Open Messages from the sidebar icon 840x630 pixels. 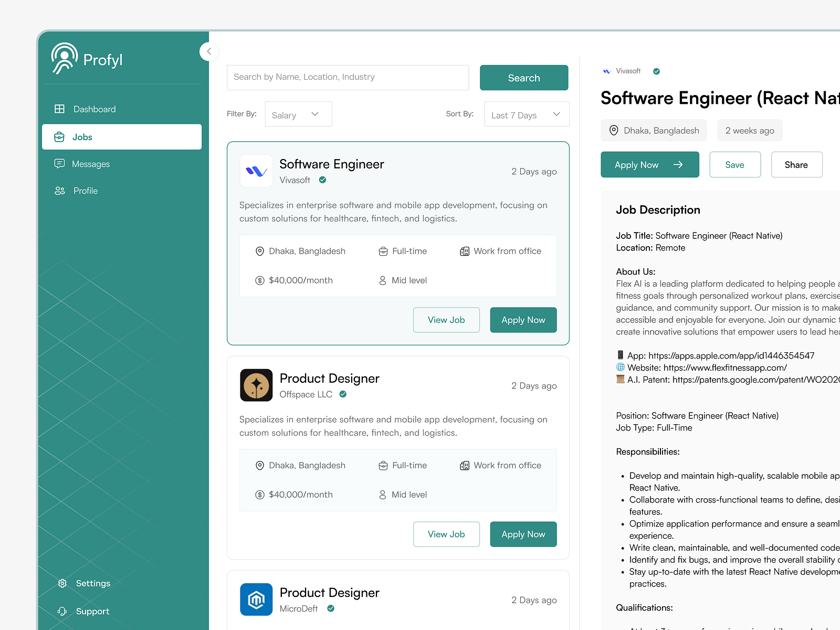coord(60,164)
